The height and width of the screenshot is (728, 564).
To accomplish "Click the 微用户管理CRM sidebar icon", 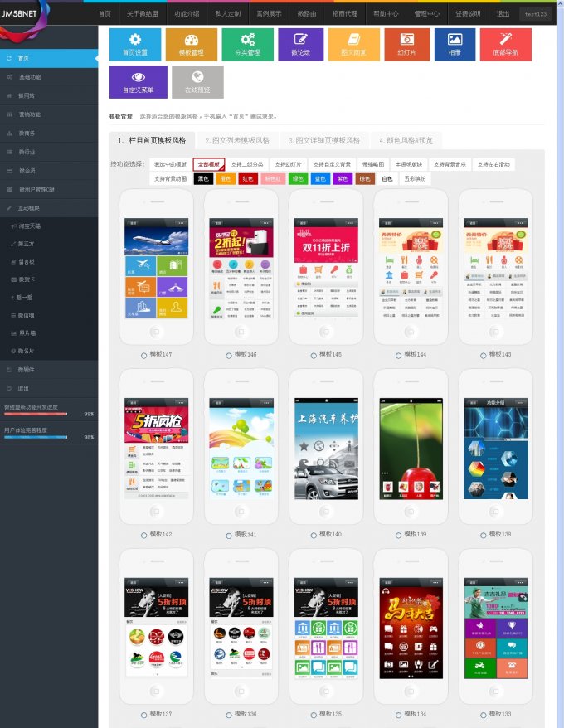I will 9,189.
